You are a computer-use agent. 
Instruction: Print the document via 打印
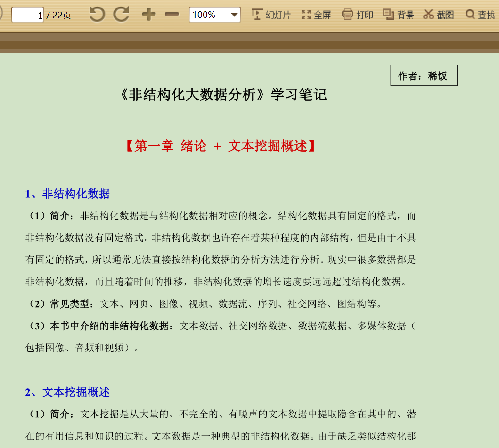pos(357,15)
